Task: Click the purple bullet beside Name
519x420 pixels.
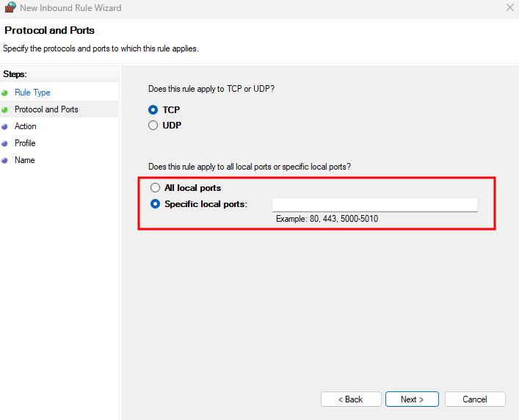Action: click(x=4, y=161)
